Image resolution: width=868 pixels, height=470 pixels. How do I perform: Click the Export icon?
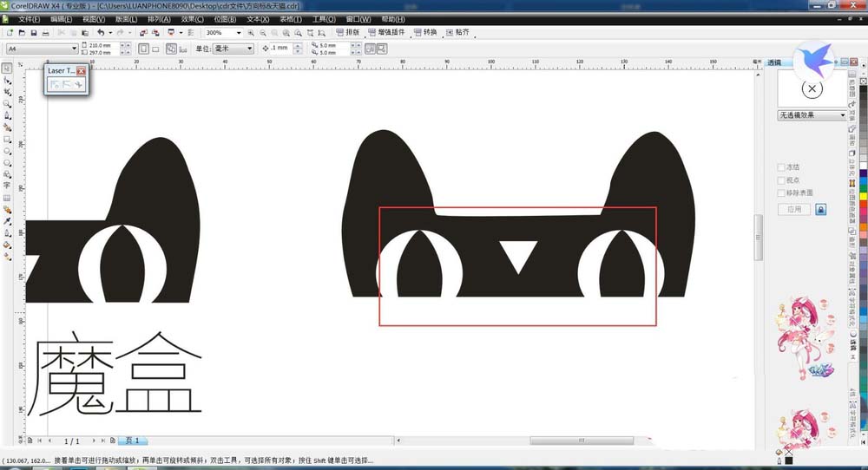[x=155, y=33]
